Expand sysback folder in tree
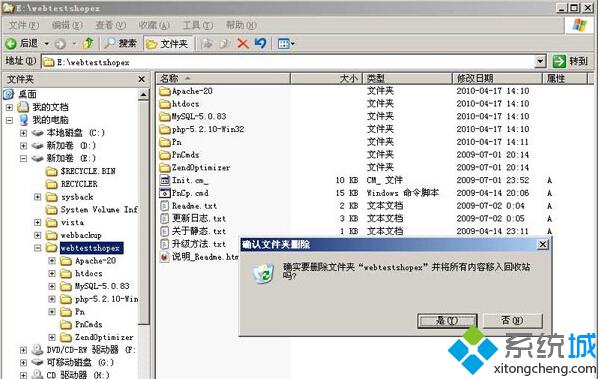The height and width of the screenshot is (379, 601). (38, 197)
